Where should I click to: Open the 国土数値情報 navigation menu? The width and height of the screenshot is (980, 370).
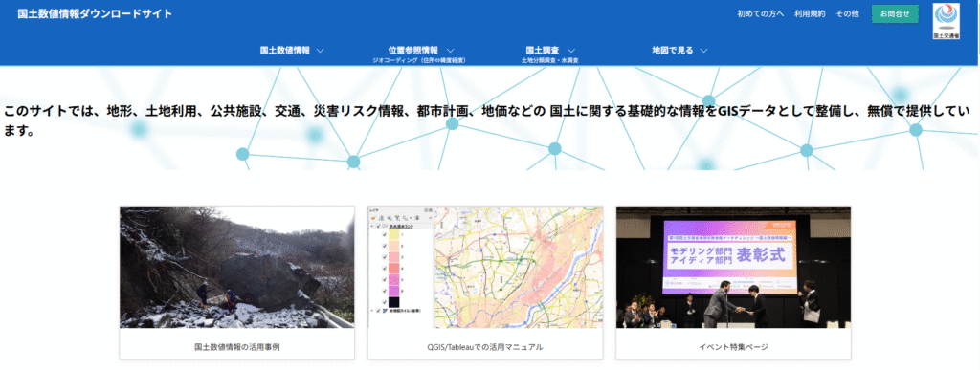point(285,51)
